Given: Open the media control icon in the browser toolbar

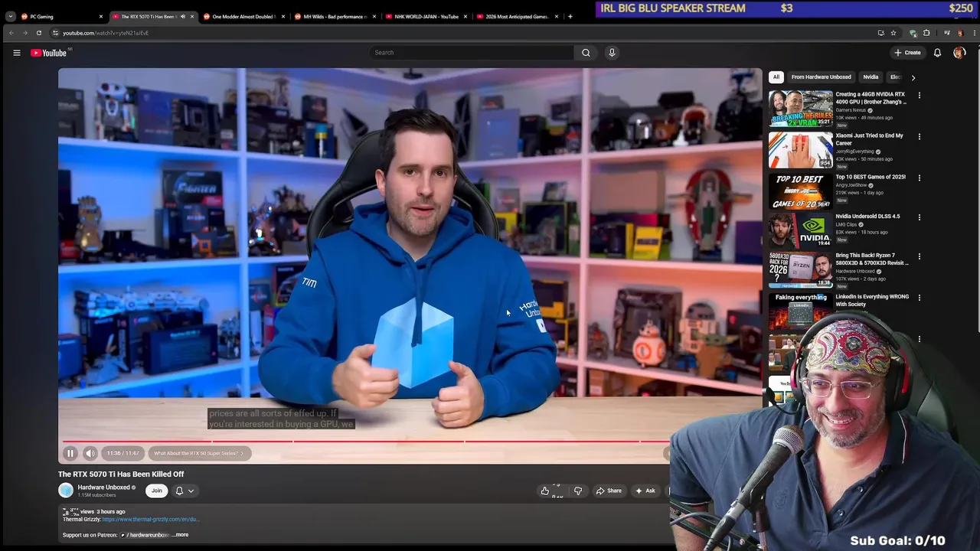Looking at the screenshot, I should pos(947,33).
